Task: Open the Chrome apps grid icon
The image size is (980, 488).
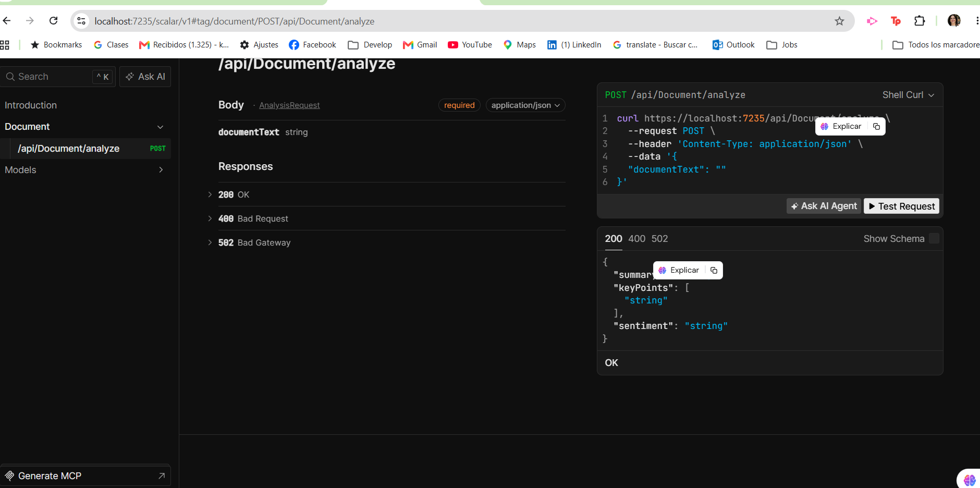Action: coord(5,45)
